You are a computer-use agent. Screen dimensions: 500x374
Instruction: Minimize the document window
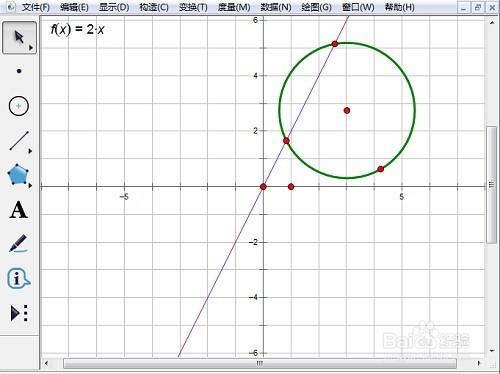pos(463,8)
